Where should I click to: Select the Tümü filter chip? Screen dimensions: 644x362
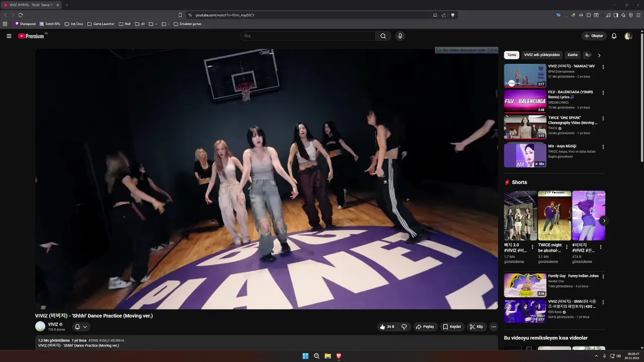coord(512,55)
